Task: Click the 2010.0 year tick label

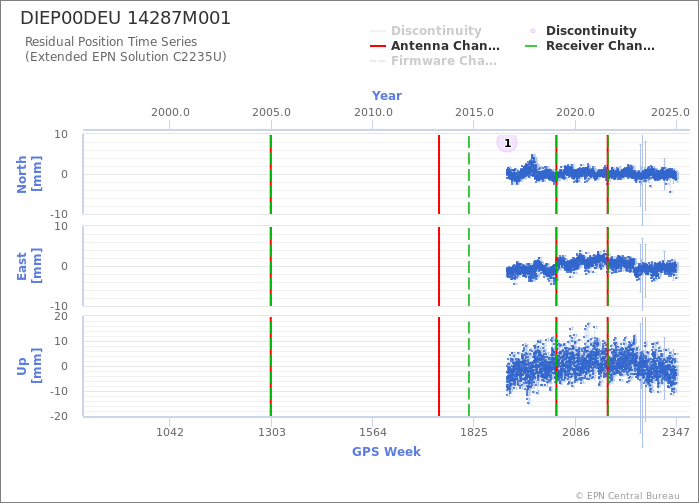Action: [373, 112]
